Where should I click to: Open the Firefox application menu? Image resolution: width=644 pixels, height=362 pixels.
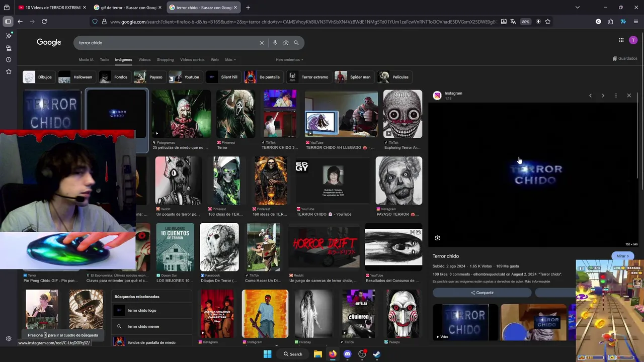point(636,22)
